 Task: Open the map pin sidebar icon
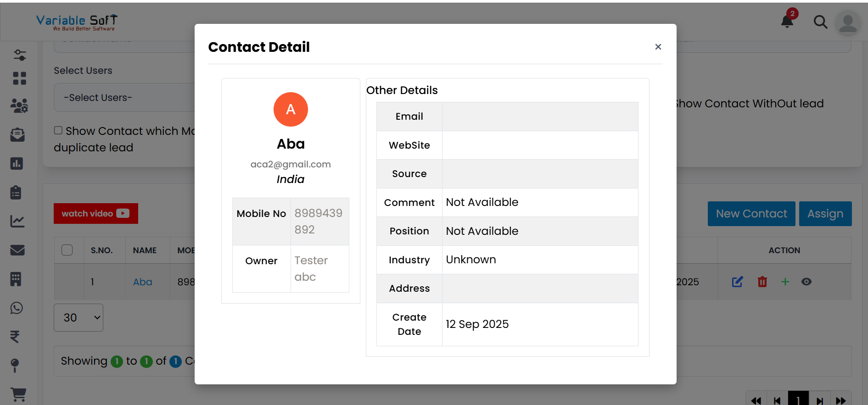click(x=15, y=366)
